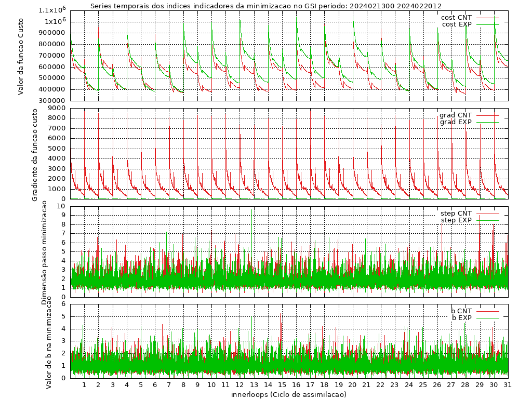Select the "b CNT" legend entry
Image resolution: width=532 pixels, height=399 pixels.
click(x=461, y=311)
